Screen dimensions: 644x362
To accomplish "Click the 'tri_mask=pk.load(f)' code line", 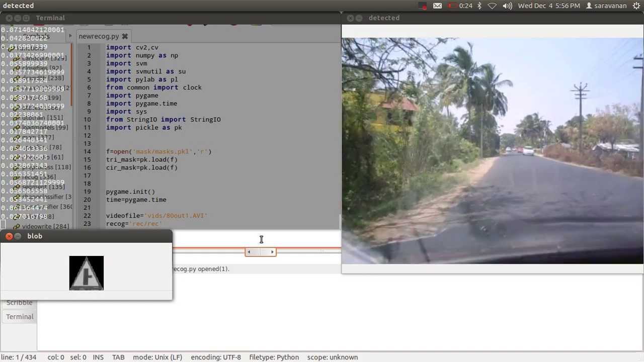I will (x=142, y=159).
